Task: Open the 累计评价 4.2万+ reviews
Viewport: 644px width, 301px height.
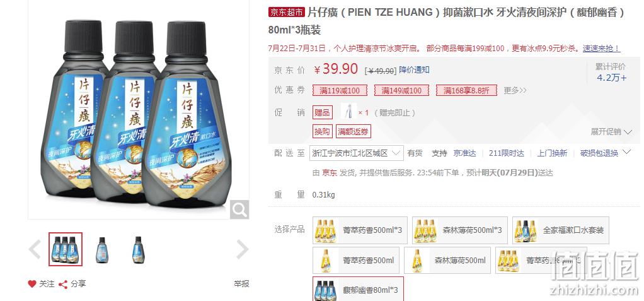Action: point(611,73)
